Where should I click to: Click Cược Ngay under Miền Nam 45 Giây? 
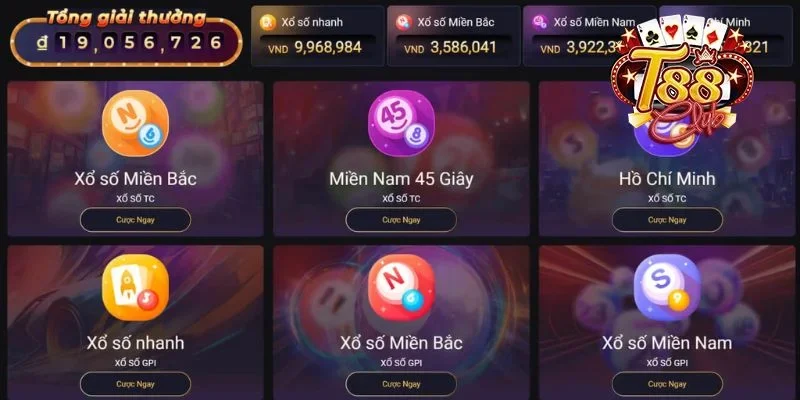[401, 220]
